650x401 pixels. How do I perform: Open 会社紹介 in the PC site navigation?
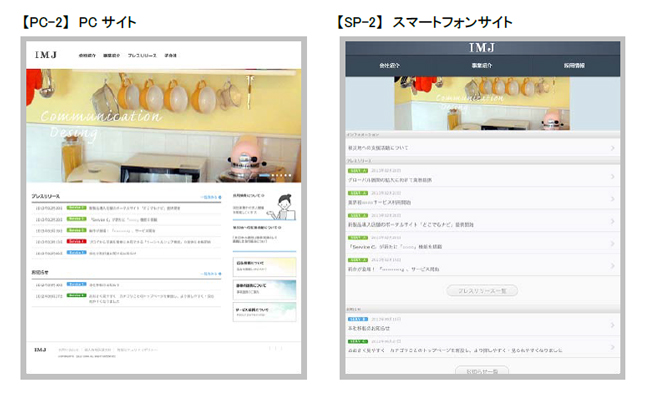87,56
